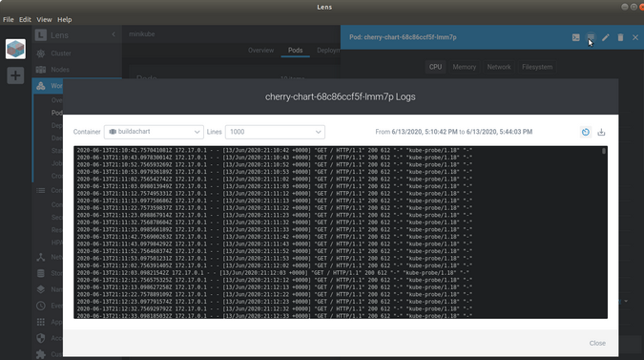Image resolution: width=644 pixels, height=360 pixels.
Task: Click the pod name in details header
Action: [403, 37]
